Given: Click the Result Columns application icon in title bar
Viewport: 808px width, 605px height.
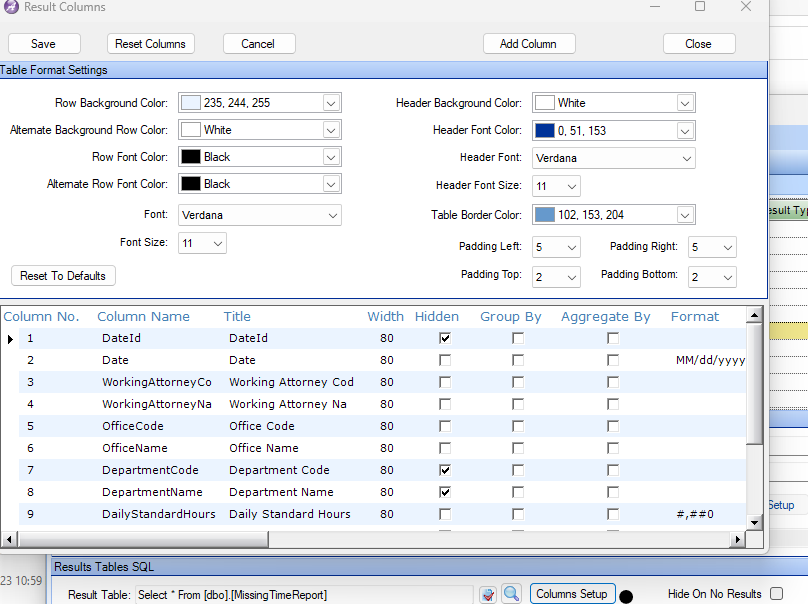Looking at the screenshot, I should click(9, 8).
